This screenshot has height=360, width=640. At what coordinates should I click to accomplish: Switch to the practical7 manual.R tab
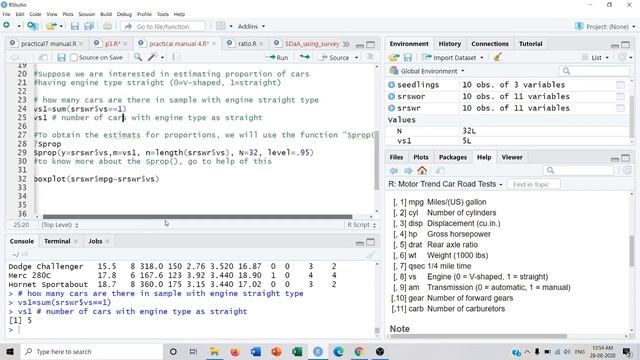(48, 44)
